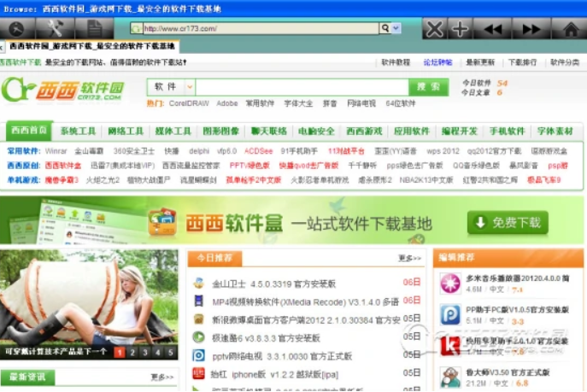Image resolution: width=587 pixels, height=392 pixels.
Task: Click 更多>> beside 今日推荐
Action: (409, 258)
